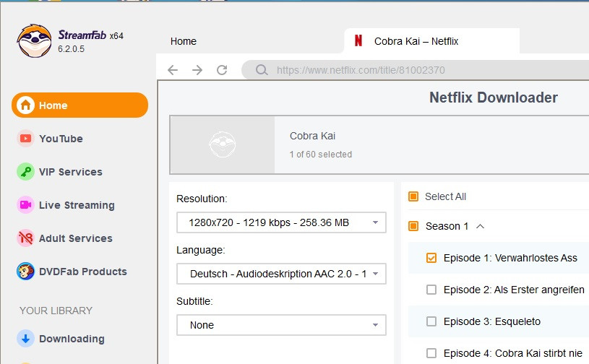Switch to the Home tab

[184, 41]
